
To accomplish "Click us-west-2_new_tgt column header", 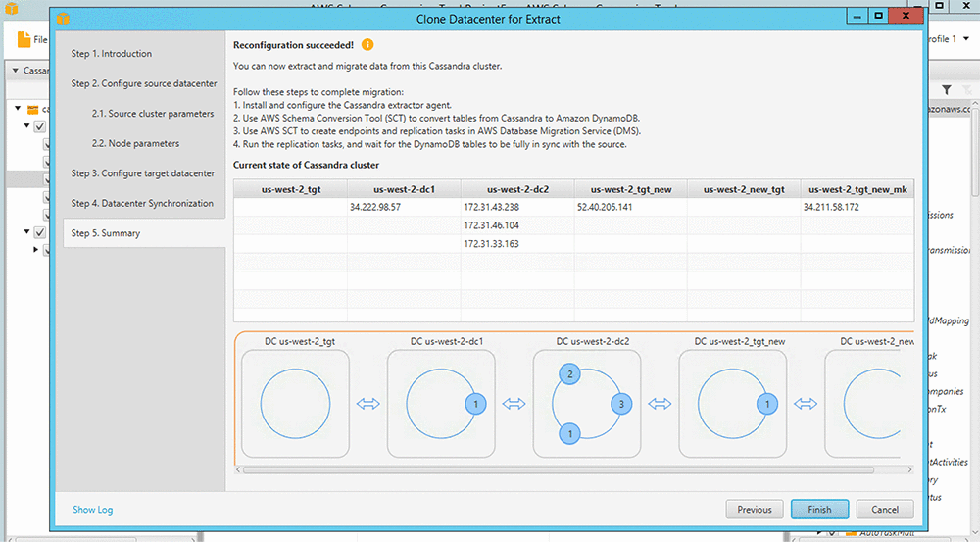I will tap(744, 189).
